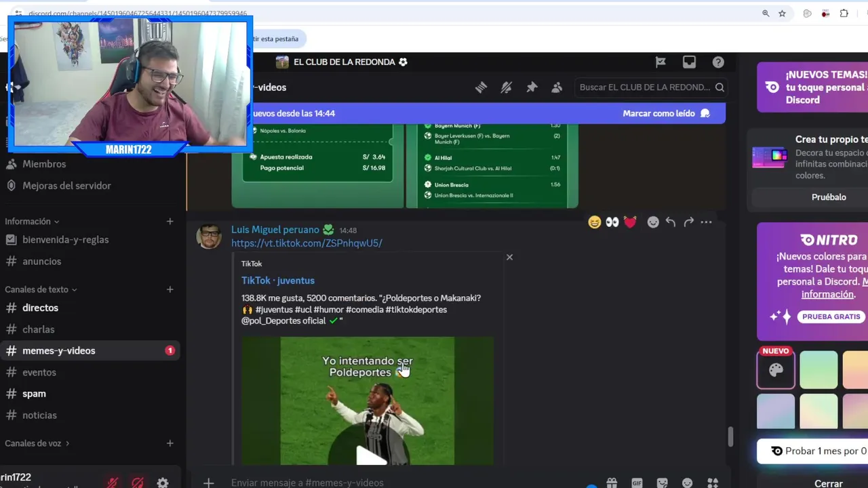
Task: Open the GIF picker
Action: tap(637, 483)
